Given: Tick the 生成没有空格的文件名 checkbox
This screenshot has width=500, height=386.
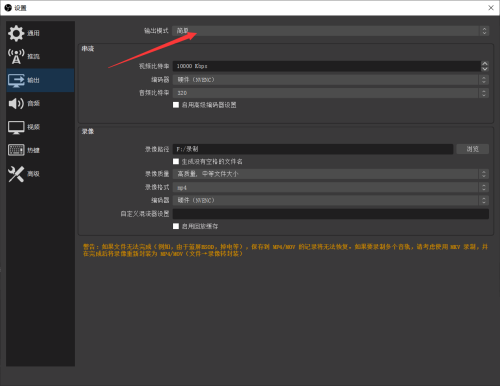Looking at the screenshot, I should pos(176,161).
